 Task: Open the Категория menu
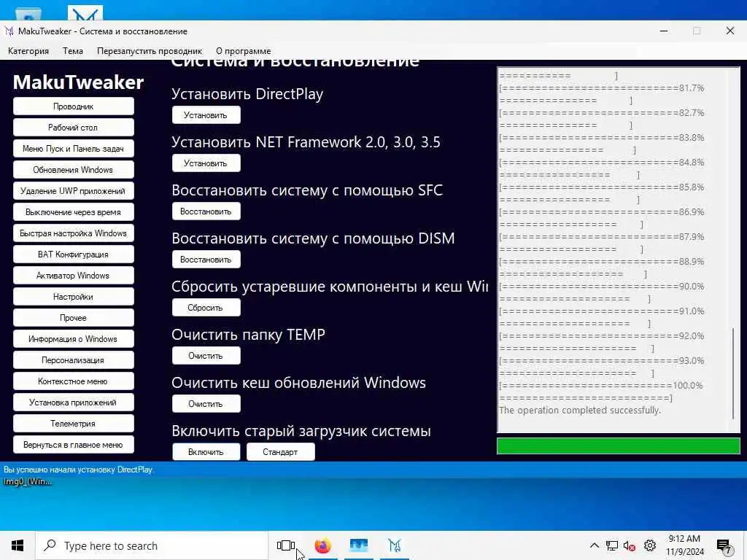point(28,51)
